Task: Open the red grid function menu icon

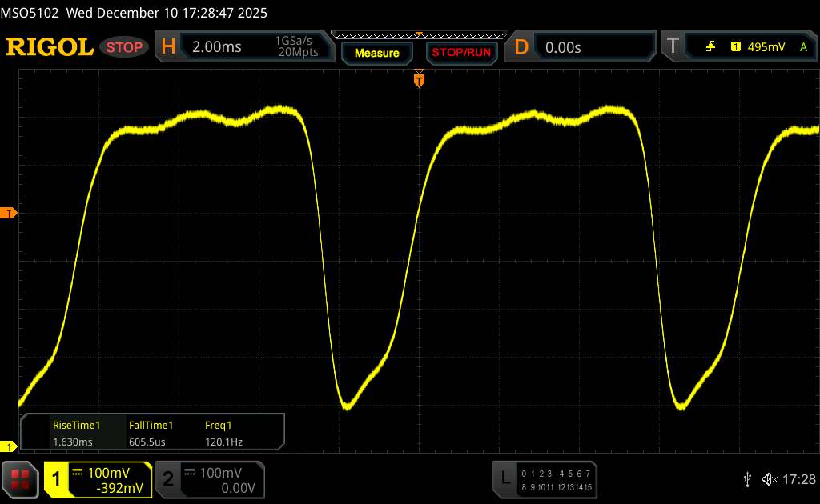Action: coord(21,478)
